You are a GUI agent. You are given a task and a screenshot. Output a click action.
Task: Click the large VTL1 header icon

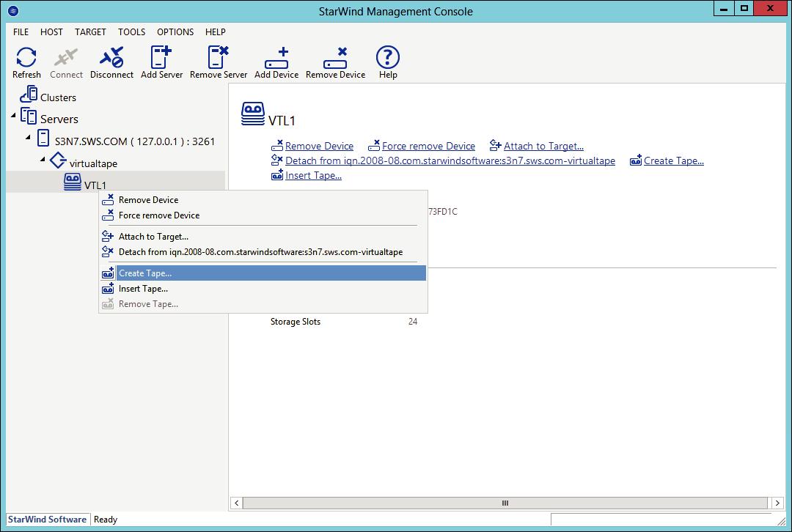[252, 114]
